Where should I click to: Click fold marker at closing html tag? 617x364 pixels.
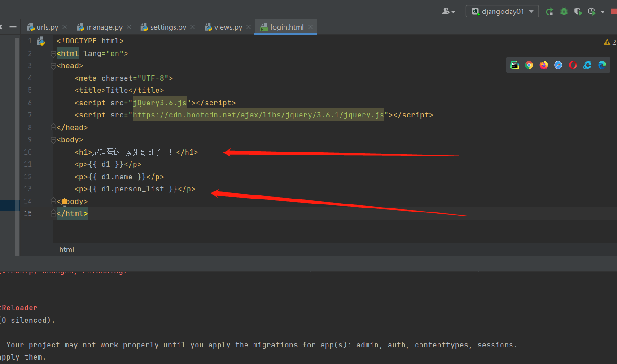pyautogui.click(x=53, y=214)
